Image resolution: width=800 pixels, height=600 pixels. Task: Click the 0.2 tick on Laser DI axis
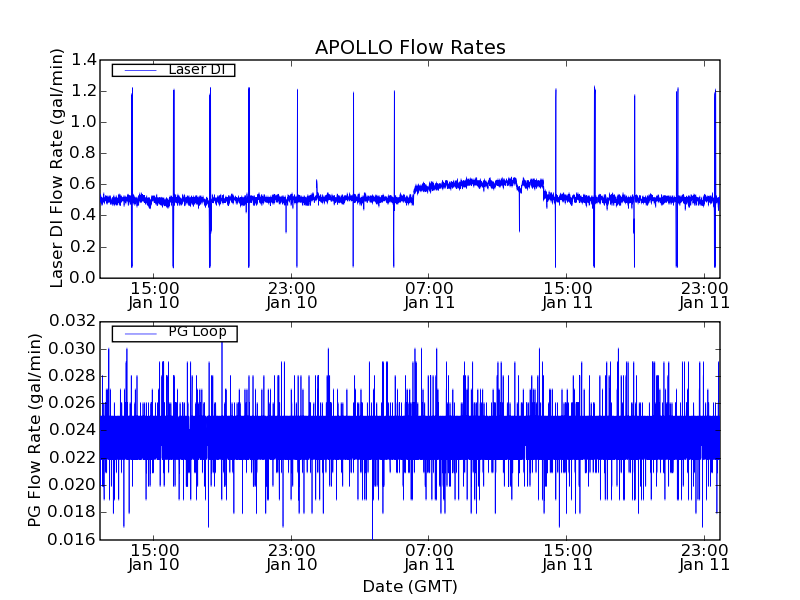pos(84,247)
